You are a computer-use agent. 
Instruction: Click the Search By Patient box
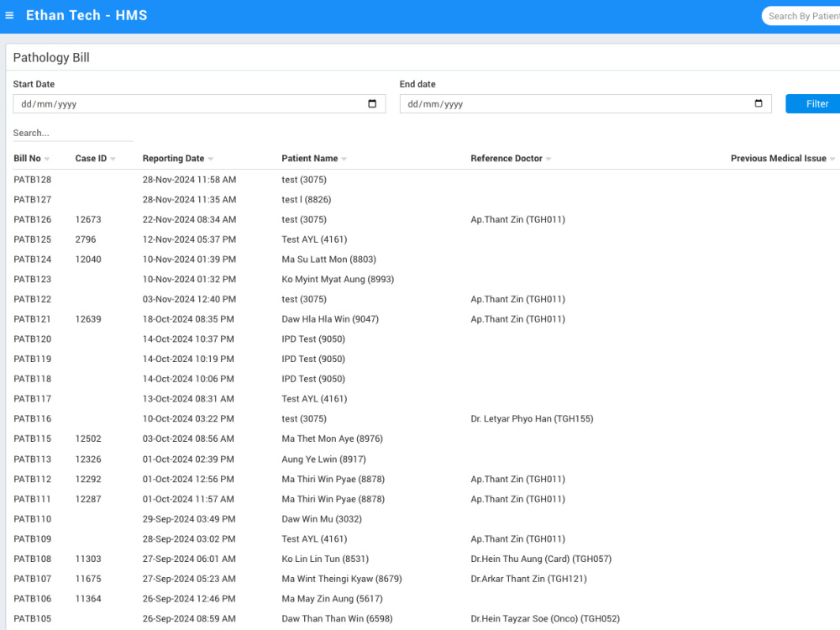(801, 16)
